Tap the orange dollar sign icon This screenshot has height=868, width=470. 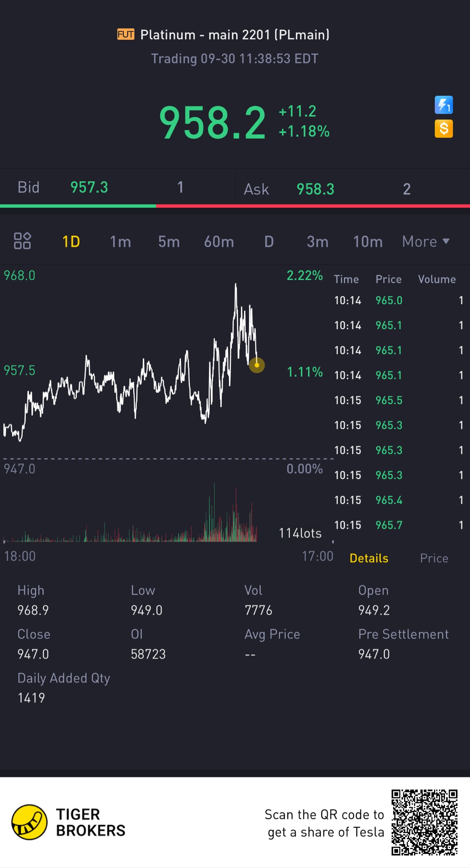click(x=443, y=129)
